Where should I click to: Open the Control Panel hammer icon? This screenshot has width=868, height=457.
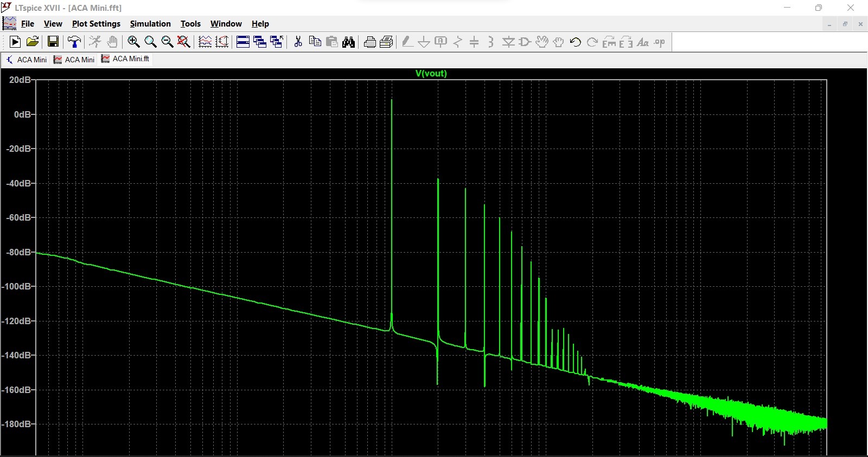coord(74,42)
